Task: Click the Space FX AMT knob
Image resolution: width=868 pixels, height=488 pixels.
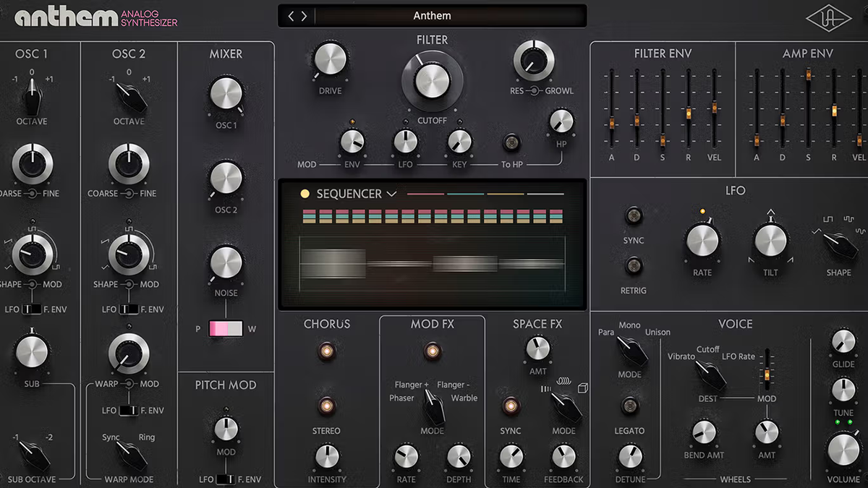Action: click(x=537, y=349)
